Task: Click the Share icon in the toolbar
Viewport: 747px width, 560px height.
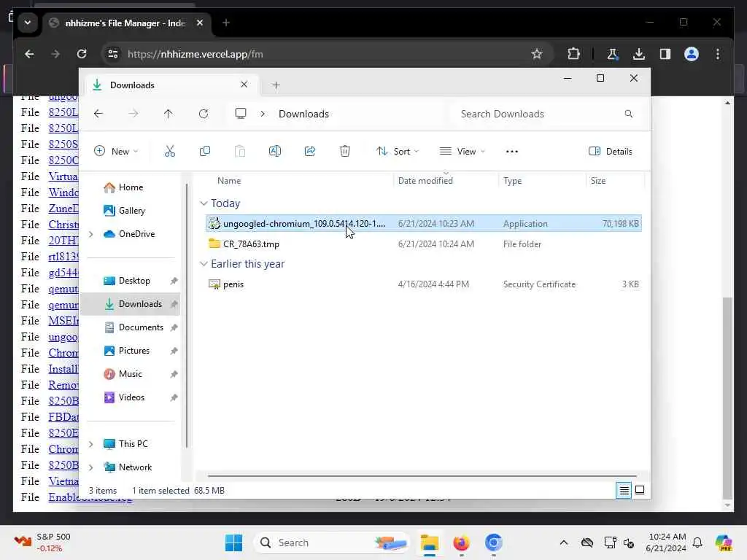Action: pos(309,152)
